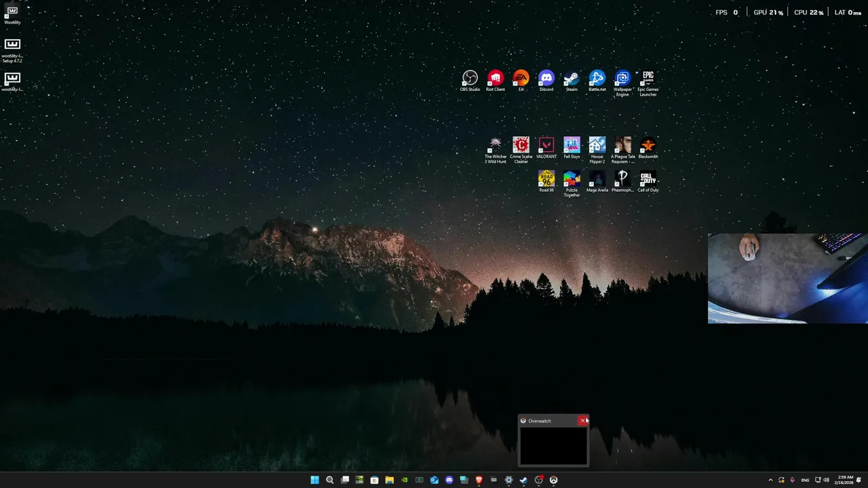Open the Windows Start menu

(x=315, y=480)
